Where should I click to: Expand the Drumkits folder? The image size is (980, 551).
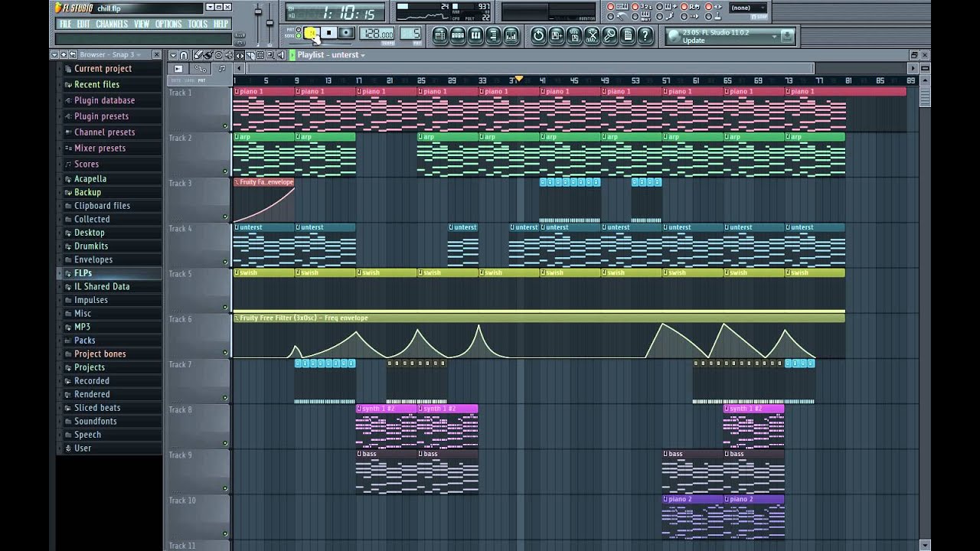click(91, 246)
